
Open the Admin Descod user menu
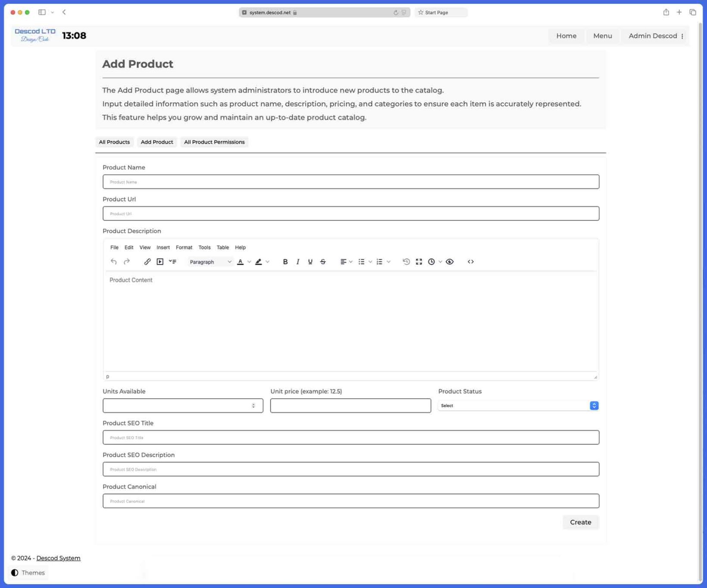(656, 36)
